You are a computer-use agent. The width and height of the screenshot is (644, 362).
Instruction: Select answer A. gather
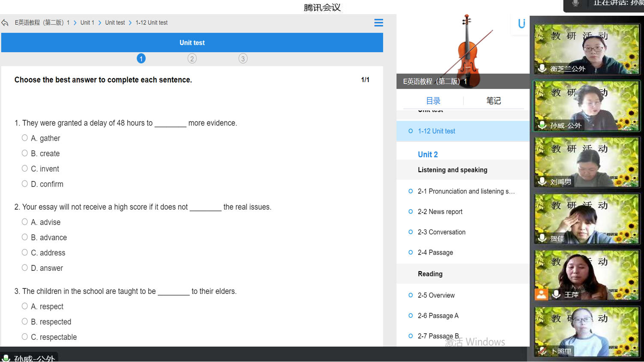coord(25,138)
